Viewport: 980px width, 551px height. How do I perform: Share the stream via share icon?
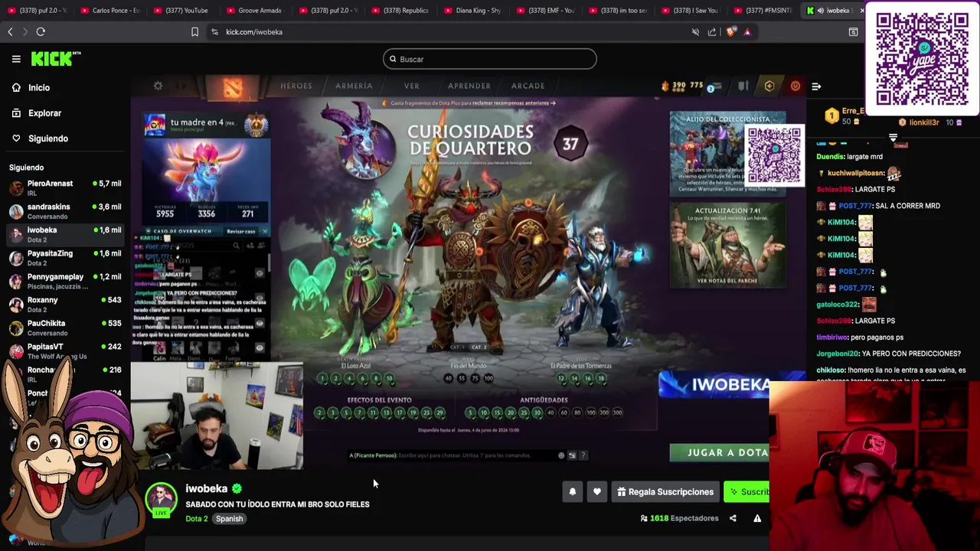pos(733,518)
